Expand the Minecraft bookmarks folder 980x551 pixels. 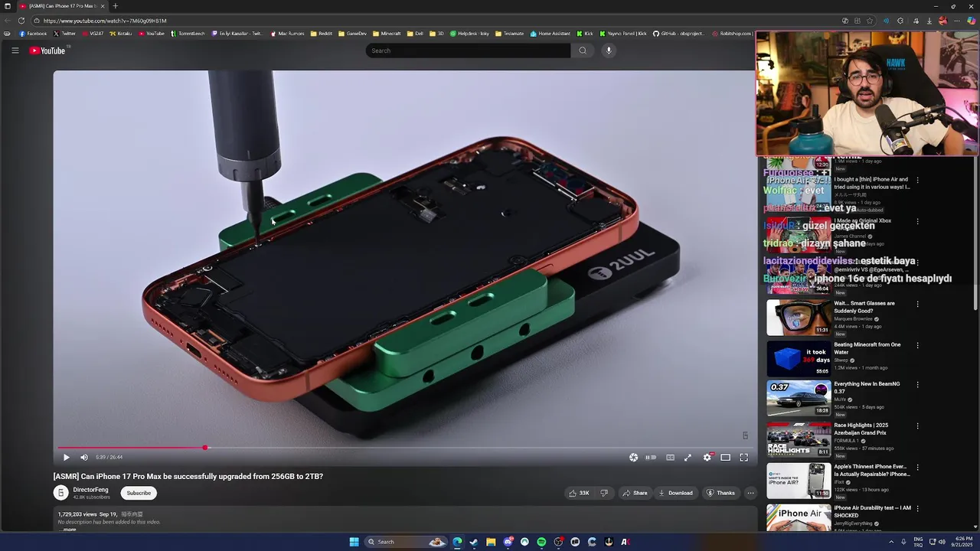coord(387,34)
